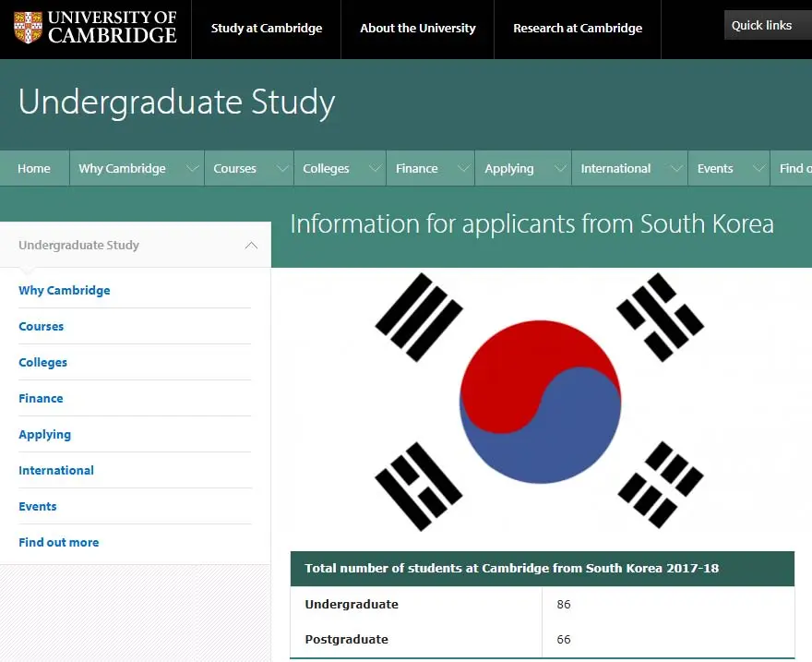Open the Why Cambridge sidebar link
The image size is (812, 662).
[65, 290]
